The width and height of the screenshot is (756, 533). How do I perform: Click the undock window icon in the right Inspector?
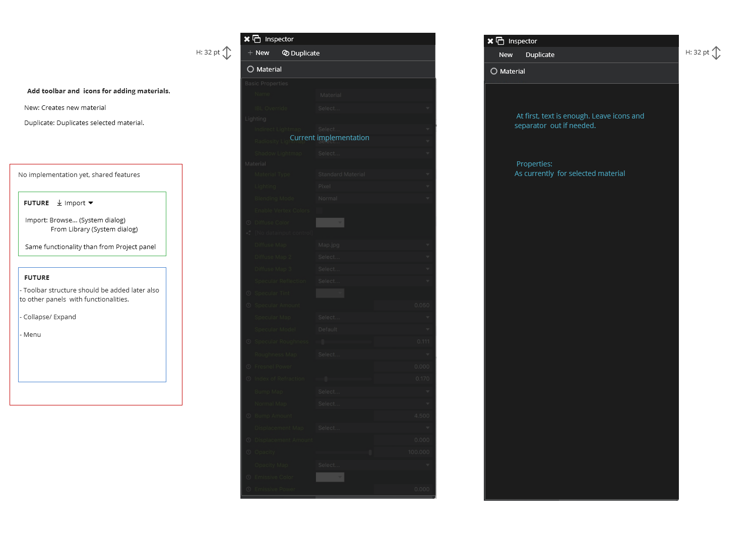[500, 41]
